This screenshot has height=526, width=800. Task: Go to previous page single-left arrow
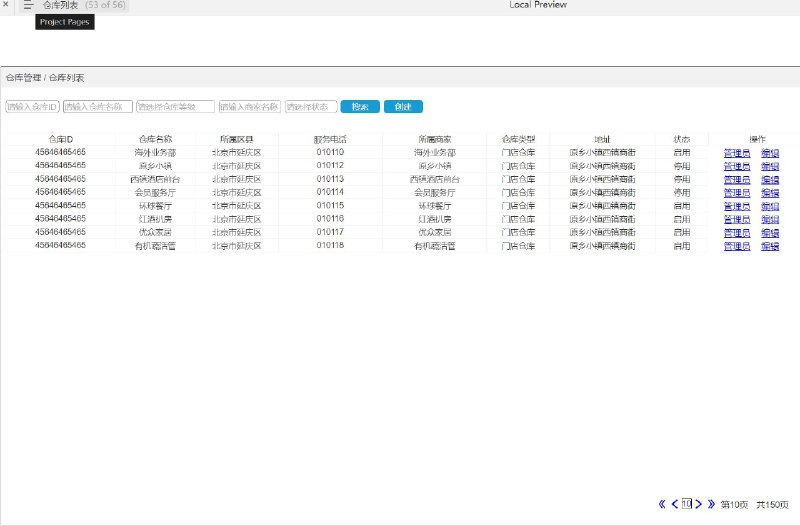(x=674, y=504)
